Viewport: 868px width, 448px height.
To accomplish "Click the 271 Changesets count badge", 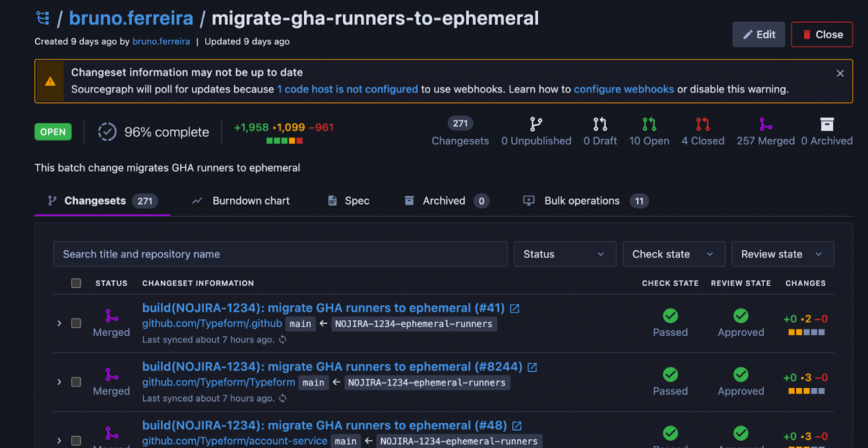I will [x=460, y=123].
